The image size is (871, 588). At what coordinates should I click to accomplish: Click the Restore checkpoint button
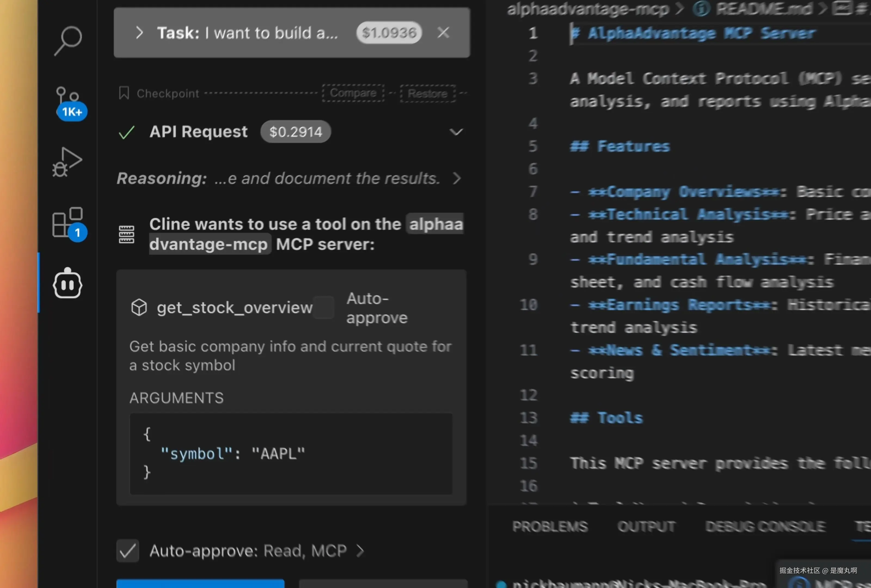[x=428, y=93]
